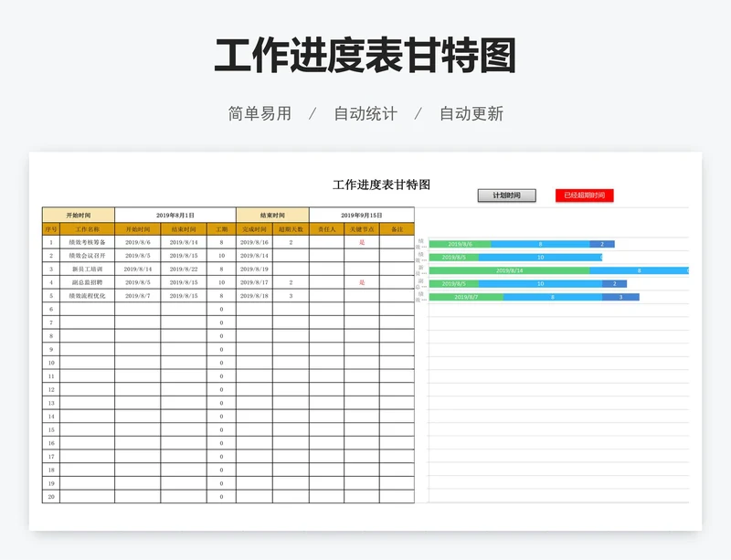
Task: Select the 超期天数 column header
Action: point(291,229)
